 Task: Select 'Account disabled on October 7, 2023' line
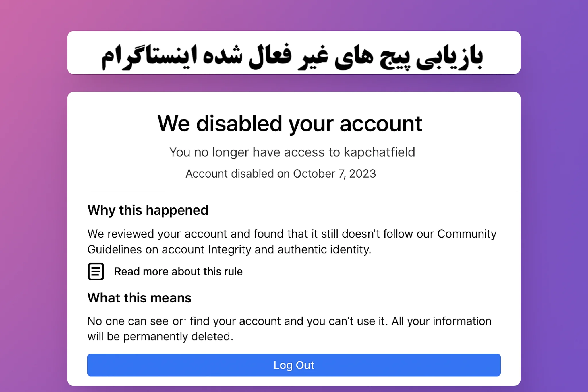coord(281,173)
